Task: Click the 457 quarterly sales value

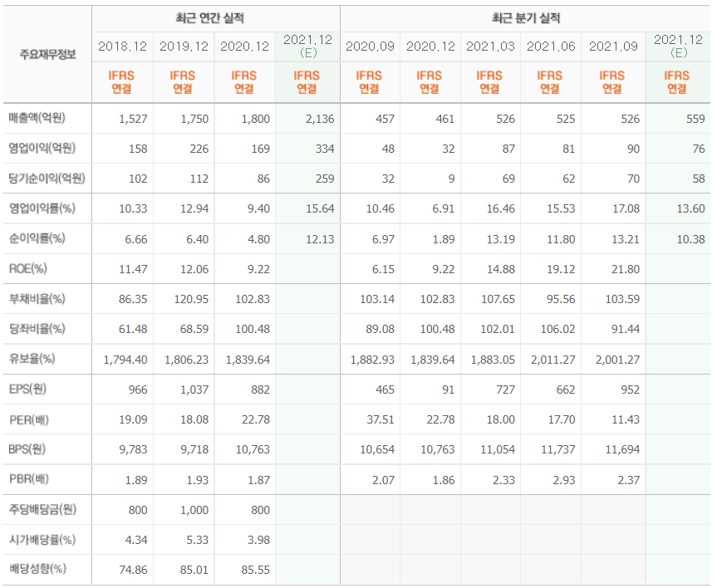Action: point(385,120)
